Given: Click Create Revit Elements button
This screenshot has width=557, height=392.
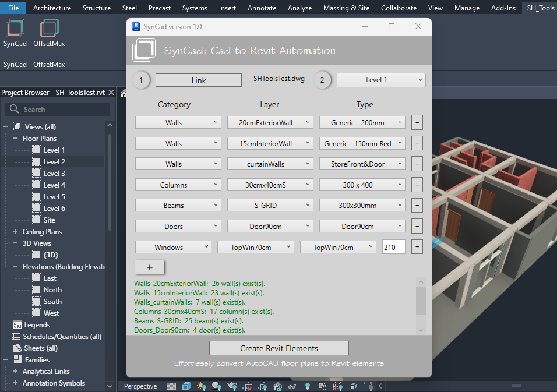Looking at the screenshot, I should pos(279,348).
